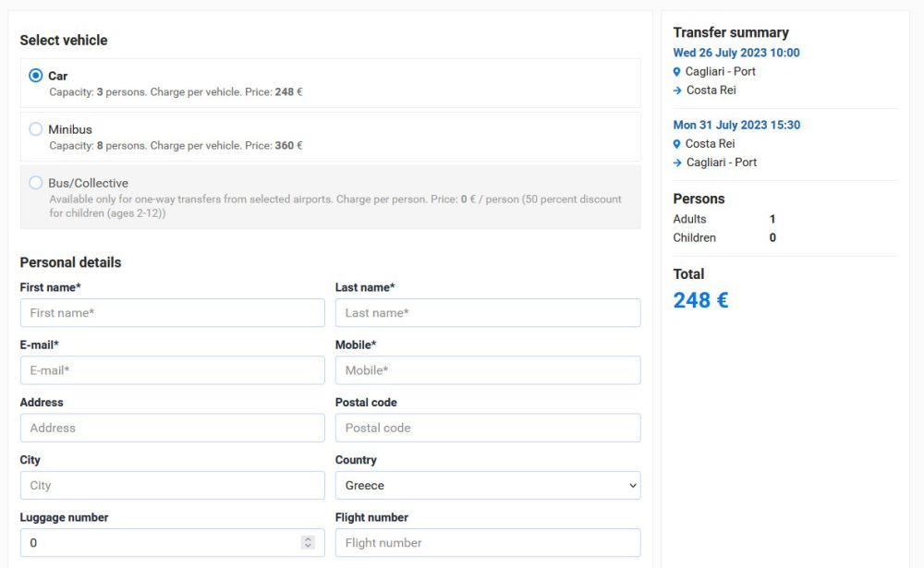Click the pin icon beside Cagliari - Port departure
The width and height of the screenshot is (924, 568).
click(676, 72)
